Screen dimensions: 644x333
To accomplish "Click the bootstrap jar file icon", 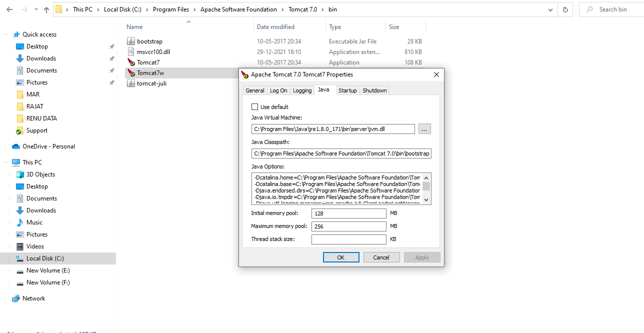I will tap(131, 41).
